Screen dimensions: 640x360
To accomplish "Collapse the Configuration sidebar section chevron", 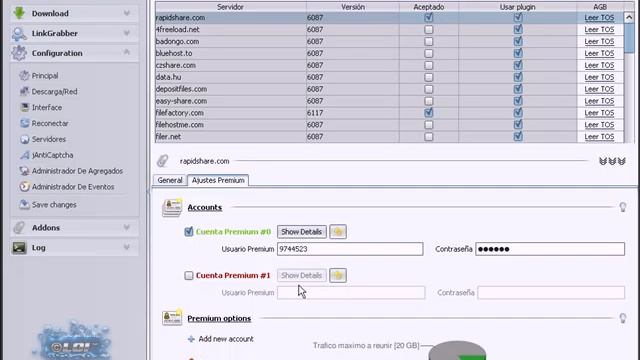I will click(x=127, y=53).
